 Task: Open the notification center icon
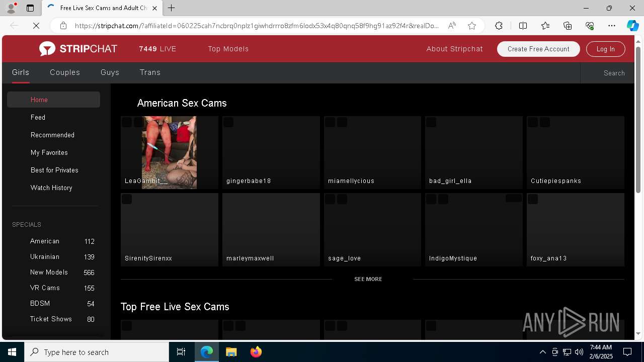(x=627, y=352)
